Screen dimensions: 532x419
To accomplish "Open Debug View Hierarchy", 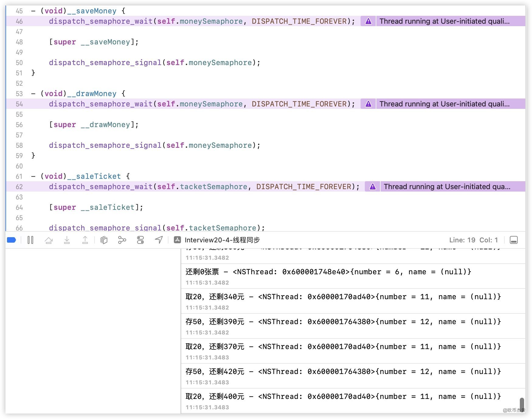I will (x=104, y=240).
